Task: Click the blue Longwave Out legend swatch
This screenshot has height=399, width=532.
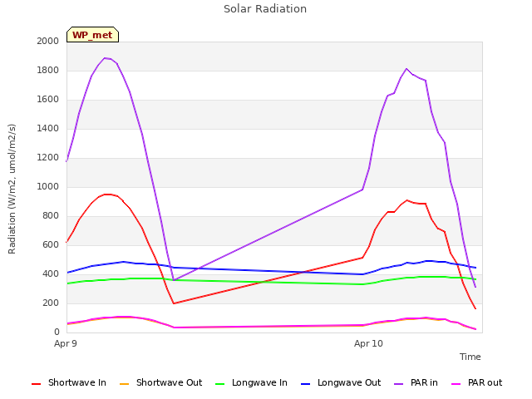Action: [306, 384]
